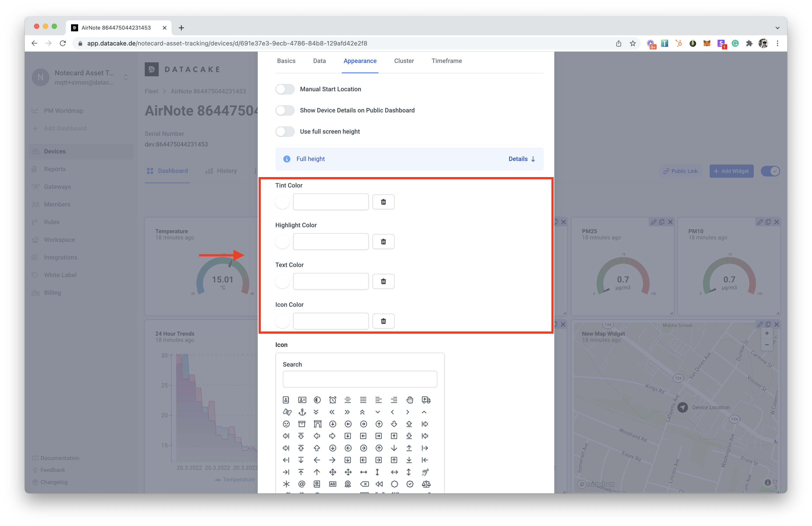Image resolution: width=812 pixels, height=526 pixels.
Task: Open the Rules sidebar item
Action: point(51,222)
